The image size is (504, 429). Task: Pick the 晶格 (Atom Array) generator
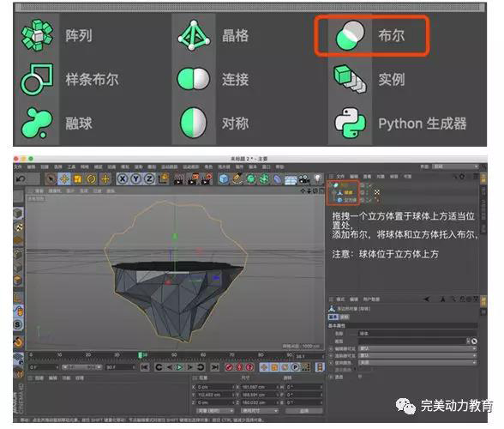click(194, 35)
